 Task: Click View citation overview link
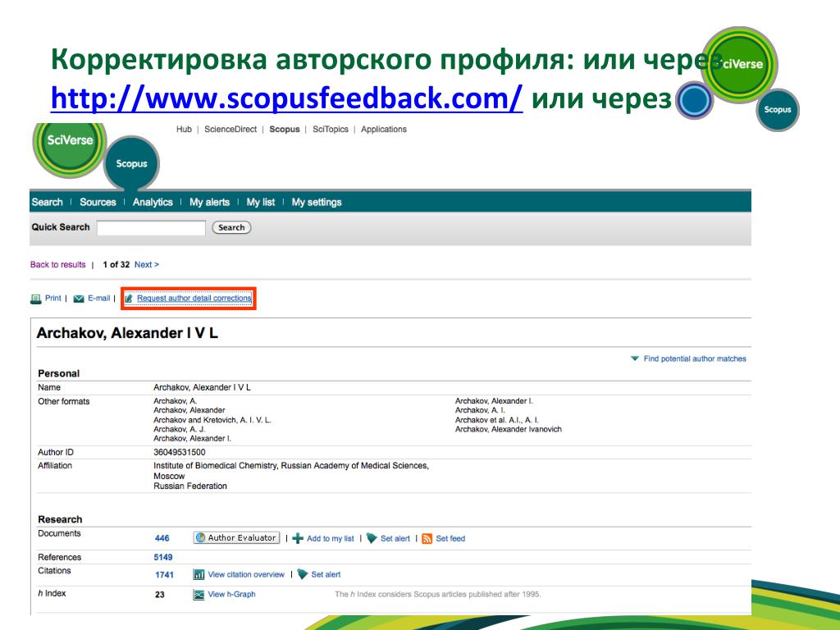(246, 574)
